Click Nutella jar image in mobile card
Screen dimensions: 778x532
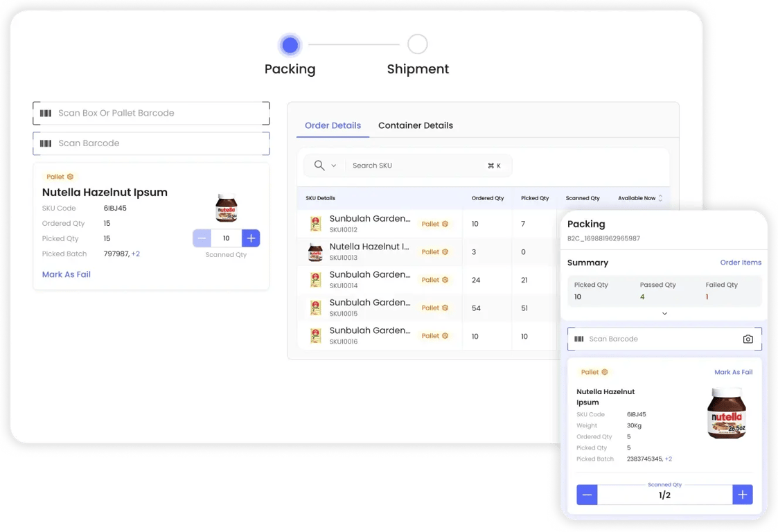(727, 414)
